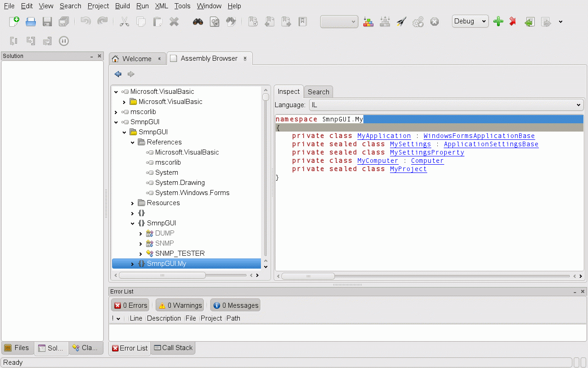Go back with the blue arrow in Assembly Browser
Image resolution: width=588 pixels, height=368 pixels.
[118, 74]
